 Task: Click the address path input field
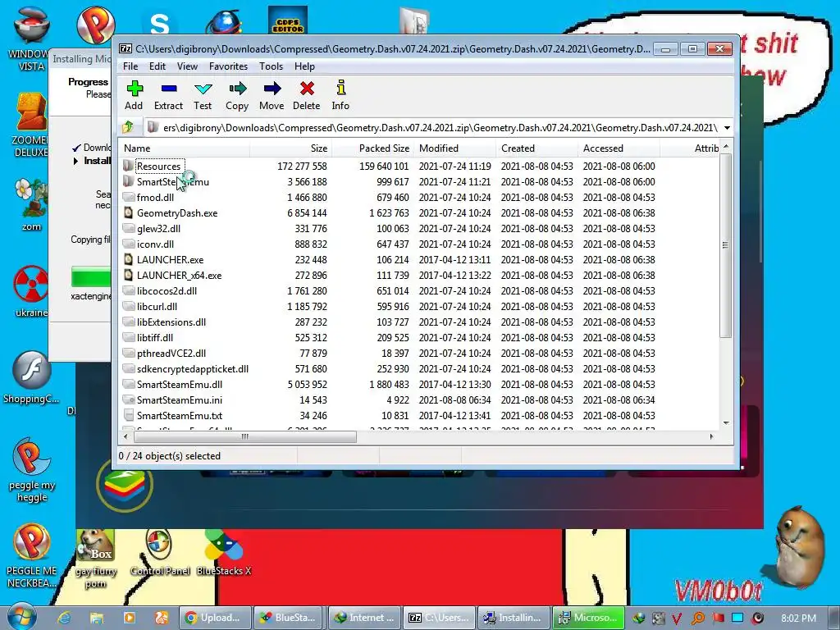(x=433, y=127)
